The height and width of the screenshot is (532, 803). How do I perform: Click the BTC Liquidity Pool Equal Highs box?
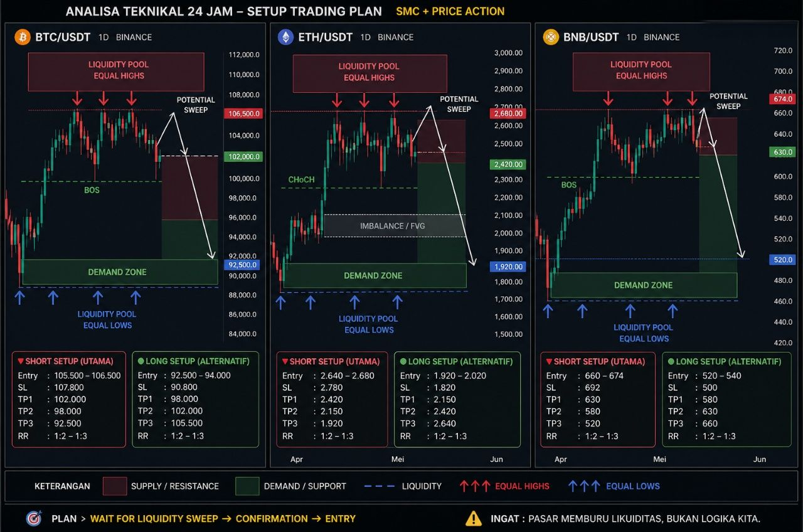116,72
